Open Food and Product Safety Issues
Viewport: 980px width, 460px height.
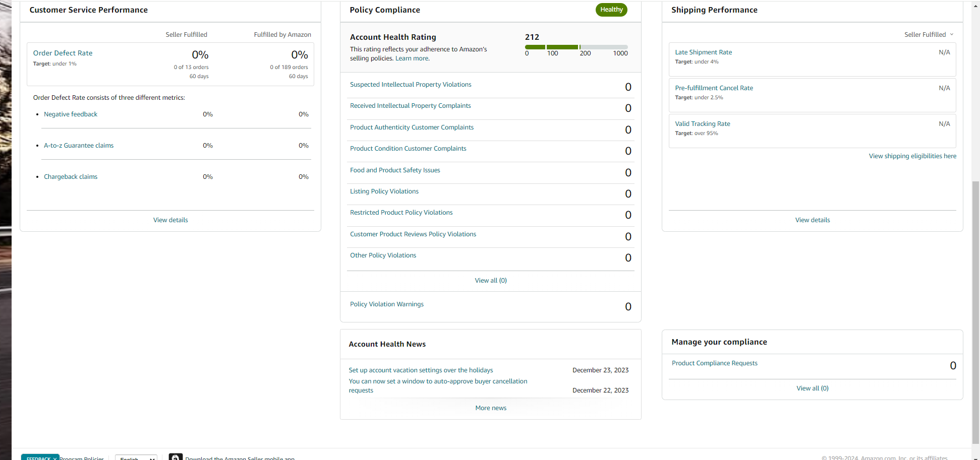(395, 170)
